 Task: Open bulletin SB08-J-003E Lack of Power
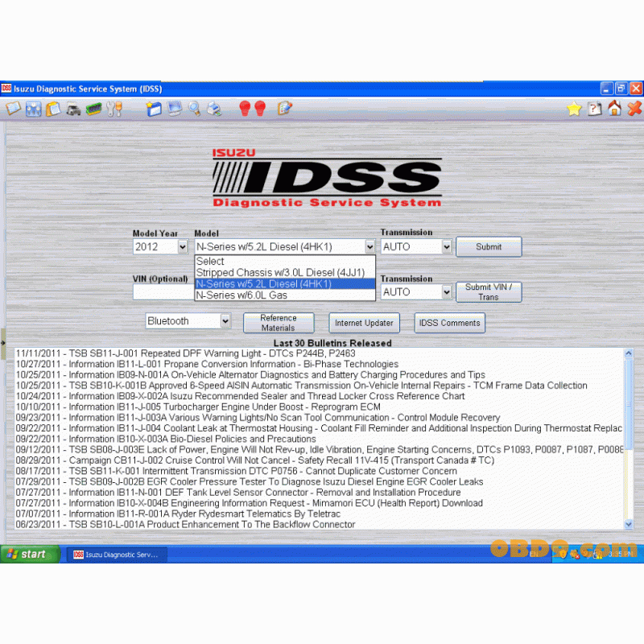319,449
